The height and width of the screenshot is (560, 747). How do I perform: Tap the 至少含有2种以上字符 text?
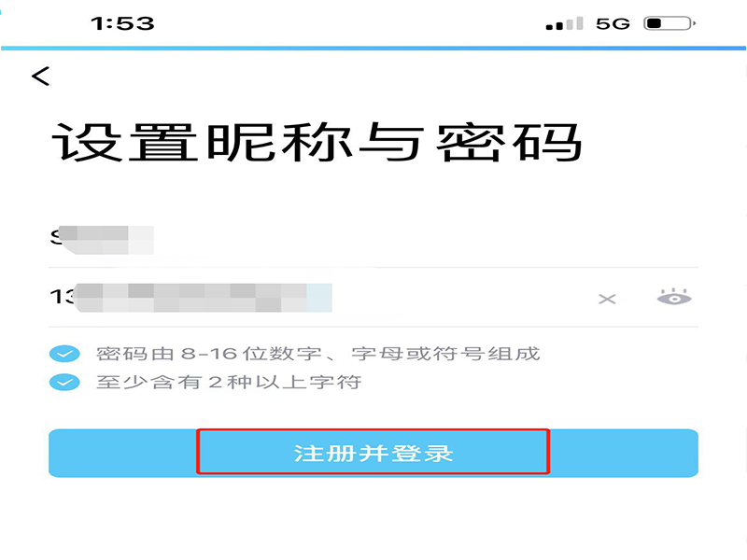pyautogui.click(x=229, y=383)
